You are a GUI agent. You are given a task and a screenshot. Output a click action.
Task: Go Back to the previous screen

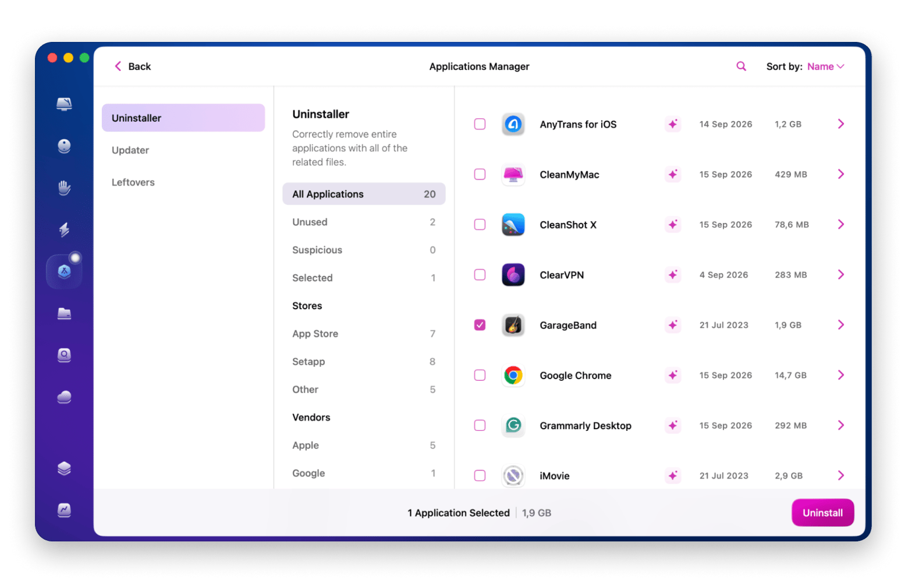pos(133,66)
